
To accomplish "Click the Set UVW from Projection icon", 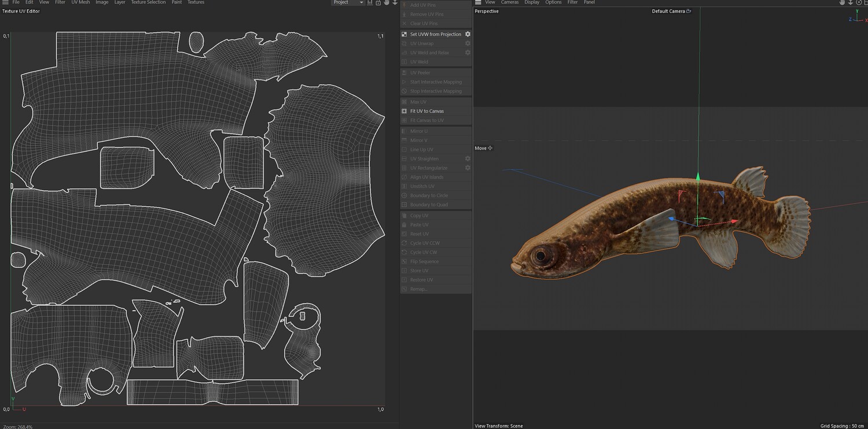I will point(404,34).
